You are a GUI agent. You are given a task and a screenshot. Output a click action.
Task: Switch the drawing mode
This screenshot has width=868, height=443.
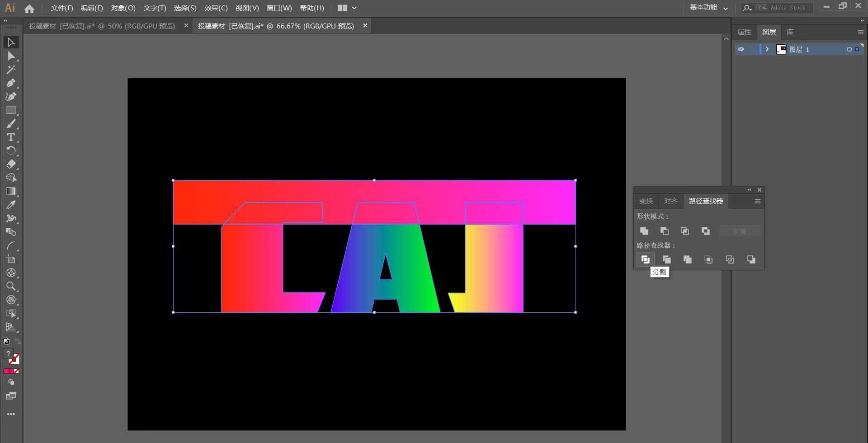(11, 382)
